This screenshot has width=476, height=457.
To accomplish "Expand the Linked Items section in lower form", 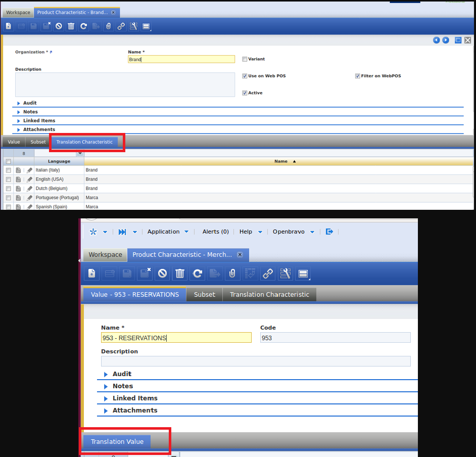I will [134, 398].
